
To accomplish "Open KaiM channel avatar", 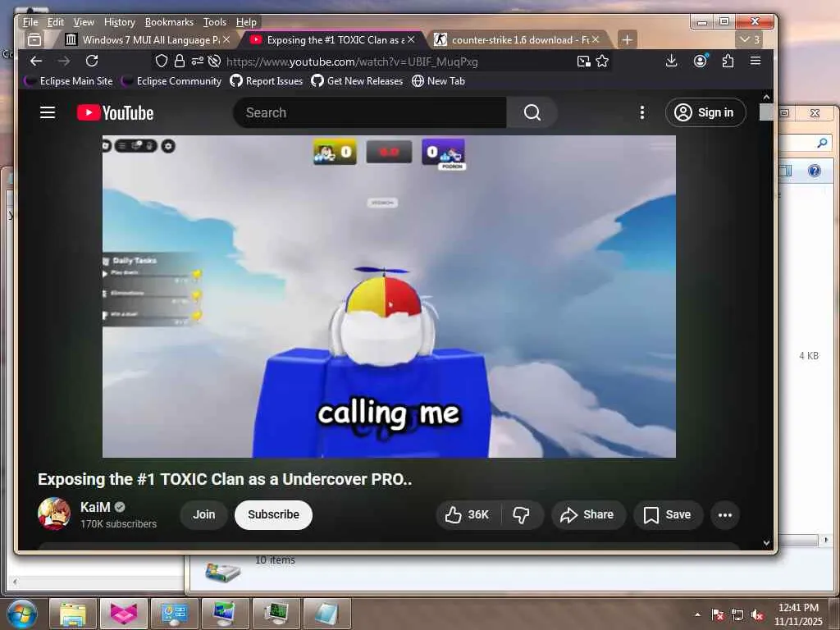I will 54,514.
